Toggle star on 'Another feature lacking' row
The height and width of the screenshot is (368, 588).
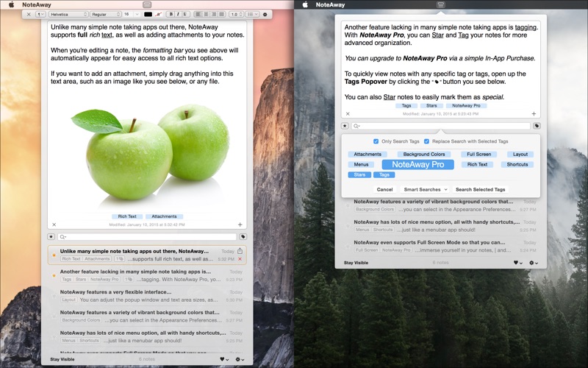click(x=54, y=275)
